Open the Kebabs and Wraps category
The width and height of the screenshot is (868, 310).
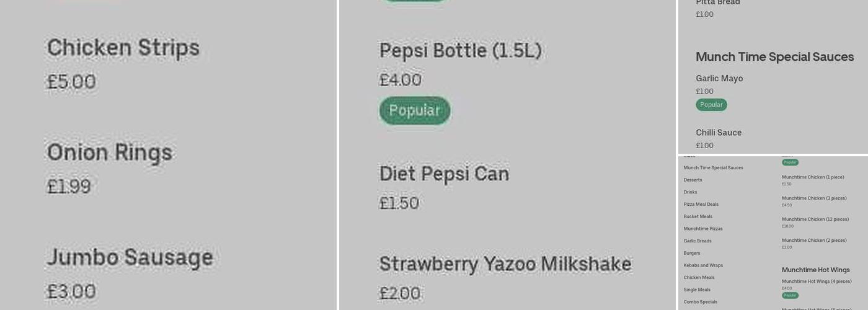pyautogui.click(x=703, y=265)
